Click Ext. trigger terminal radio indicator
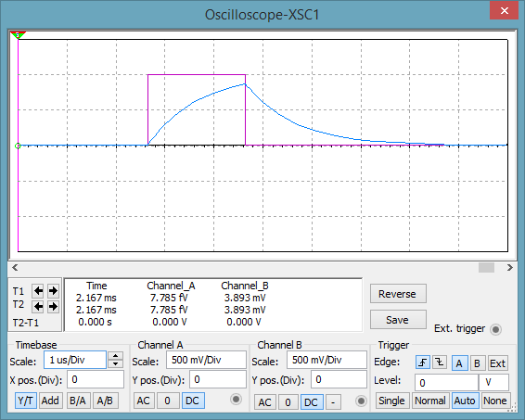Image resolution: width=525 pixels, height=420 pixels. 496,329
